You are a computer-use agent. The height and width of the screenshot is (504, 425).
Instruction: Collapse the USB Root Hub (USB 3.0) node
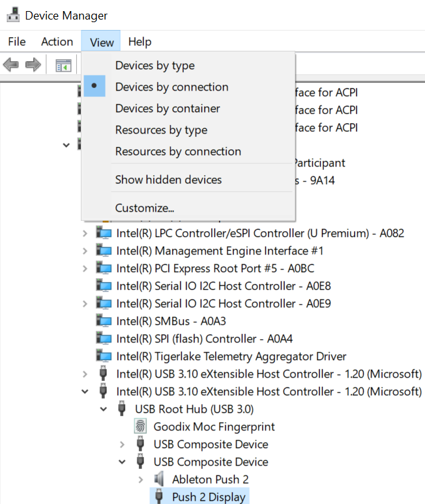[103, 409]
